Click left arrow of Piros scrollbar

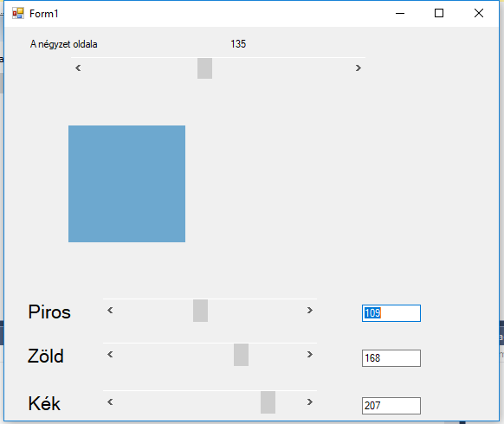[110, 311]
